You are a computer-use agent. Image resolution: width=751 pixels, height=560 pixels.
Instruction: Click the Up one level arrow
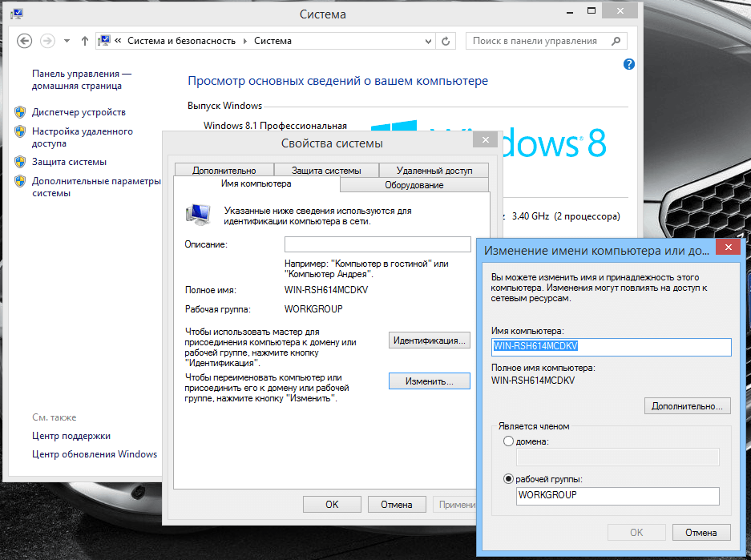click(x=85, y=41)
